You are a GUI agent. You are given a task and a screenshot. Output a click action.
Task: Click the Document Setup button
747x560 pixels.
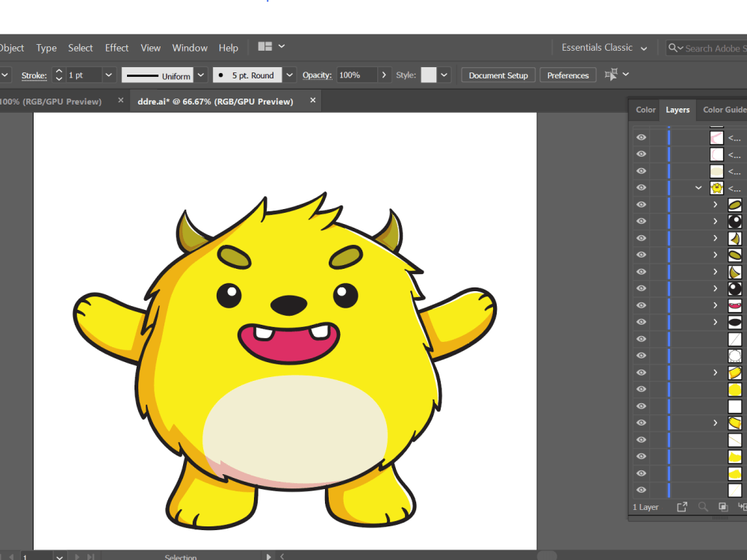click(x=498, y=75)
